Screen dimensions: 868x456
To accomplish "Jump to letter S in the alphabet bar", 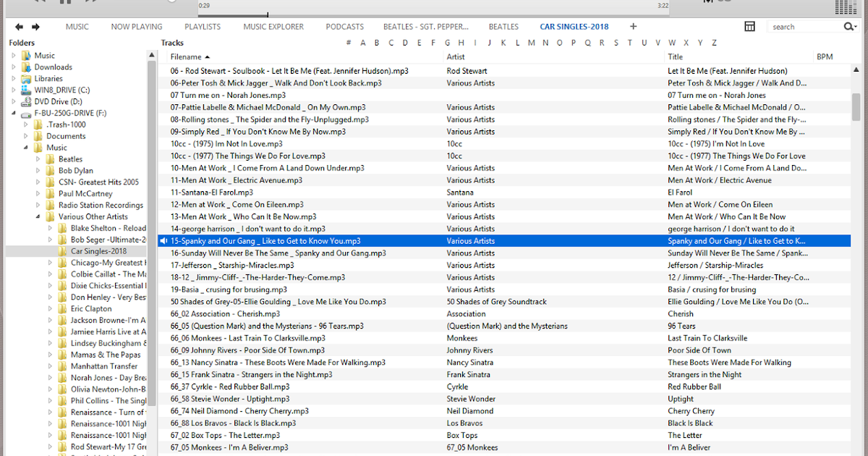I will [616, 43].
